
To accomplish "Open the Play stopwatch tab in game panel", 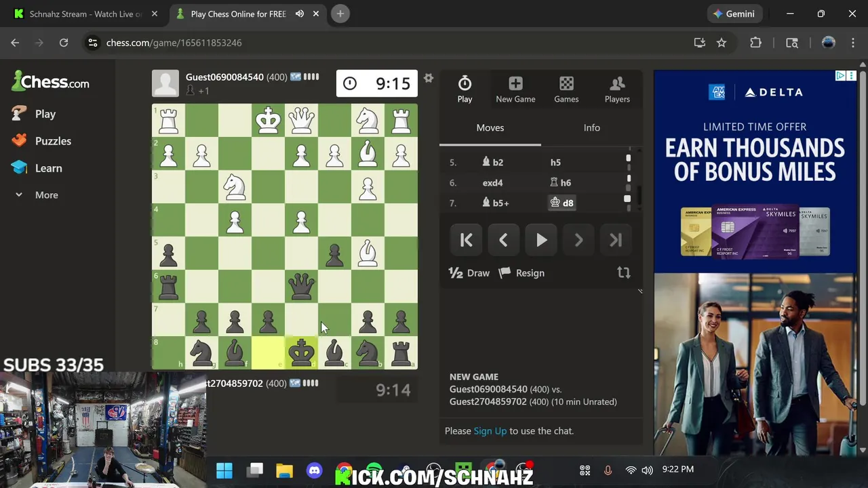I will point(465,89).
